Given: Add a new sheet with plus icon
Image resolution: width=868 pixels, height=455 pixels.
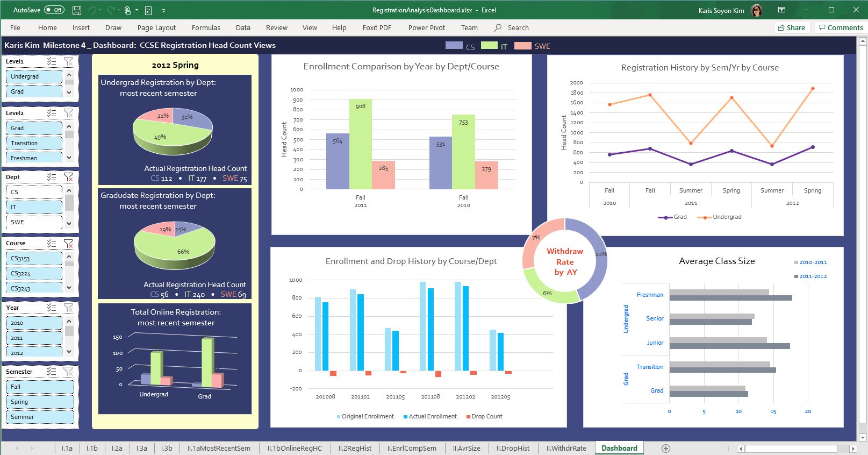Looking at the screenshot, I should 665,448.
